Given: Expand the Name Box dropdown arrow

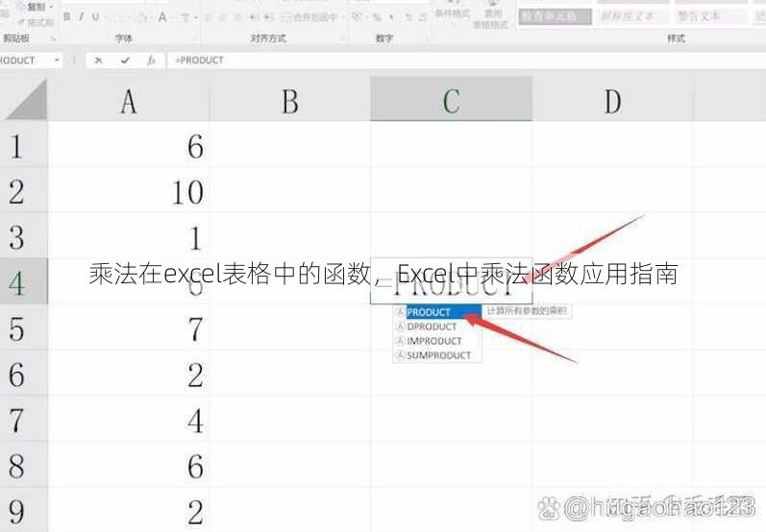Looking at the screenshot, I should pyautogui.click(x=57, y=60).
